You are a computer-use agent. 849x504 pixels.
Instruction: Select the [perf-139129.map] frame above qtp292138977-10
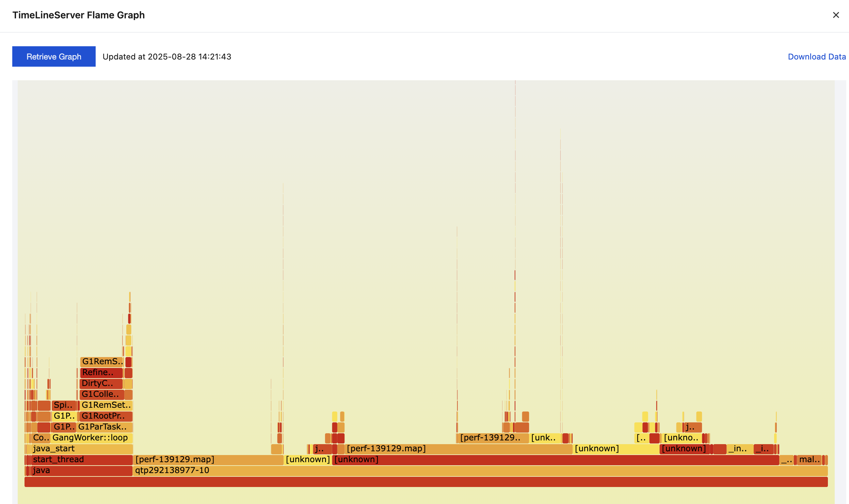point(208,460)
